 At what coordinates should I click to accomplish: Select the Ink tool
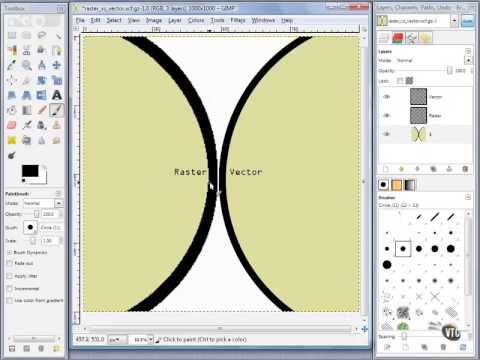(x=42, y=125)
